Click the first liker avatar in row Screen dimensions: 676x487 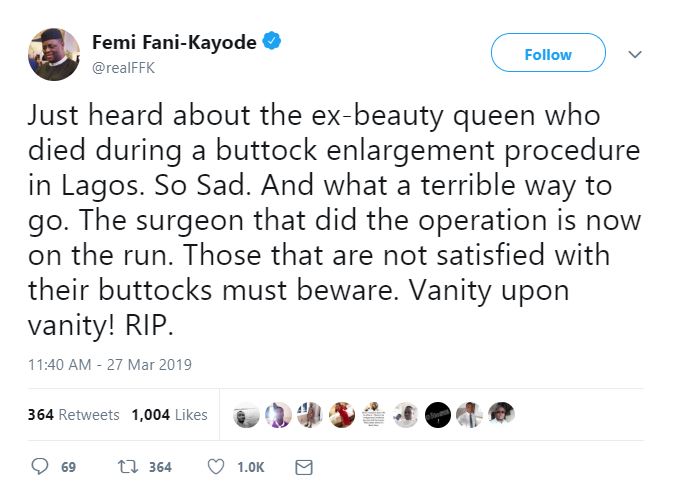[x=248, y=415]
